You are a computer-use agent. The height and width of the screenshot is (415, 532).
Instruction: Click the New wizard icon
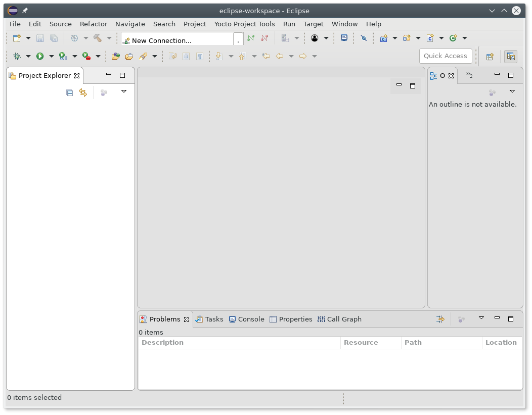[x=17, y=38]
